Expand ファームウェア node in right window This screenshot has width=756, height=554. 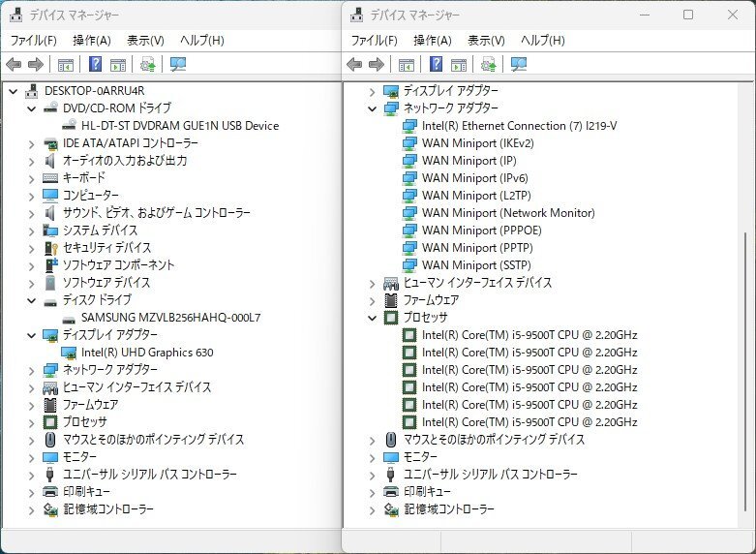pos(372,300)
